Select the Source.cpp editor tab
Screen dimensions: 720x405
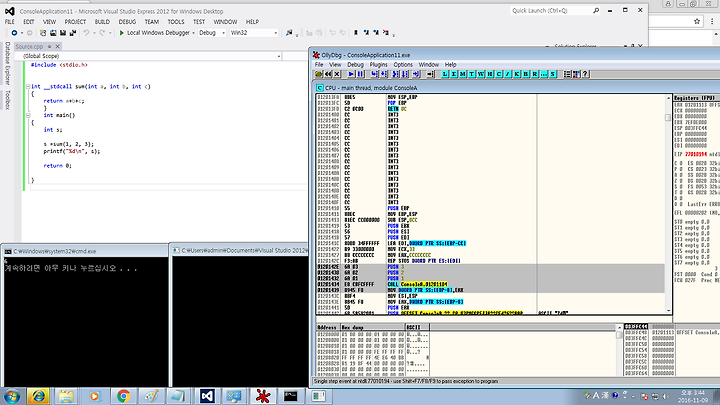[29, 46]
